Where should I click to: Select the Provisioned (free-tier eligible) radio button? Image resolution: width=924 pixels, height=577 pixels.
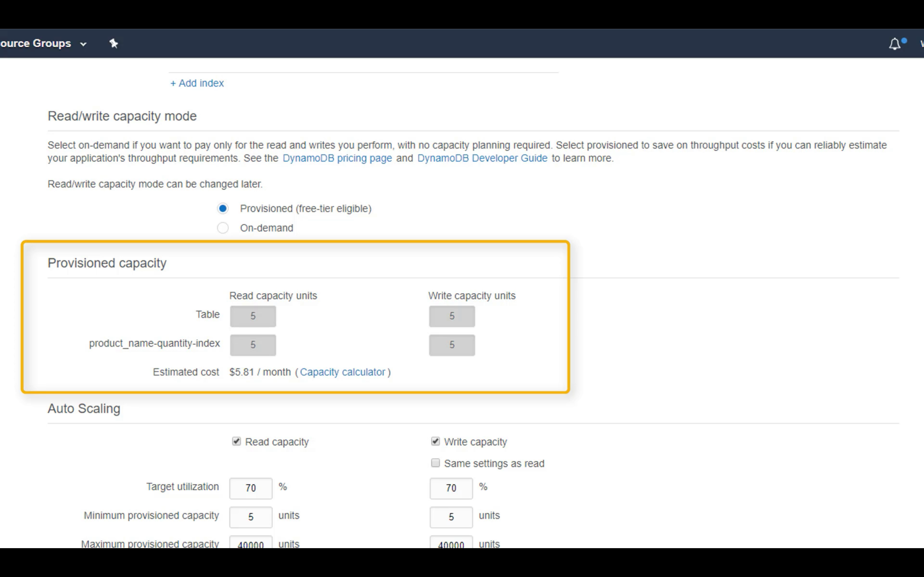(223, 209)
